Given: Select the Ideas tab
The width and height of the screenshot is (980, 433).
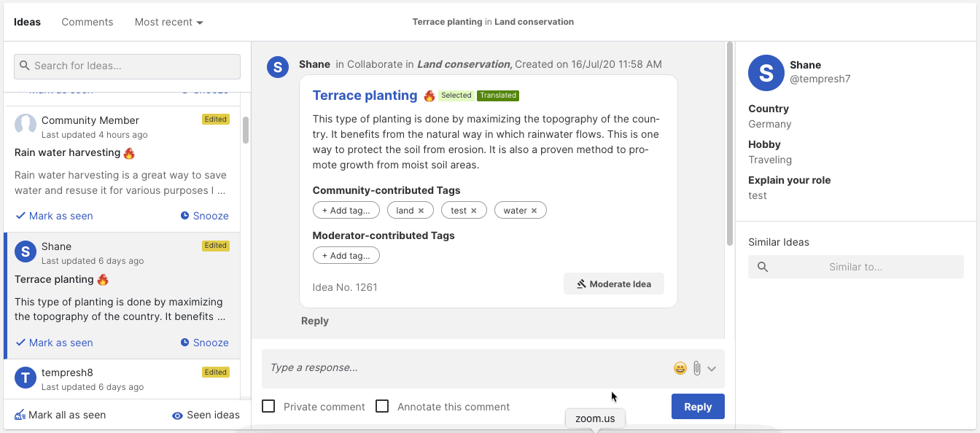Looking at the screenshot, I should click(28, 22).
